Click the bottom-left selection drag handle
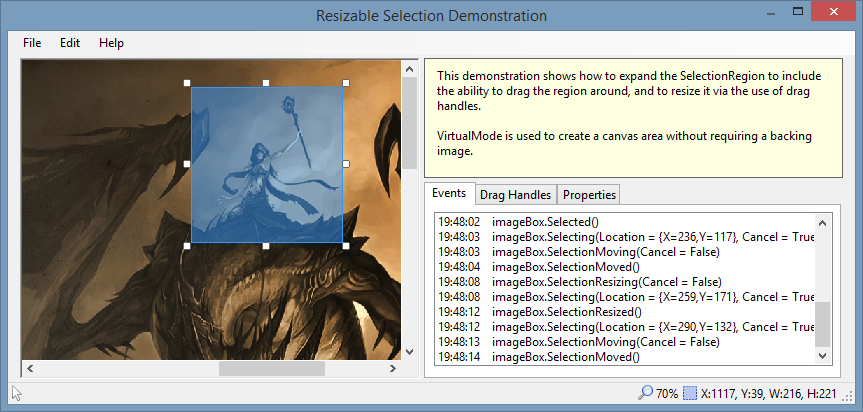This screenshot has width=863, height=412. point(187,246)
